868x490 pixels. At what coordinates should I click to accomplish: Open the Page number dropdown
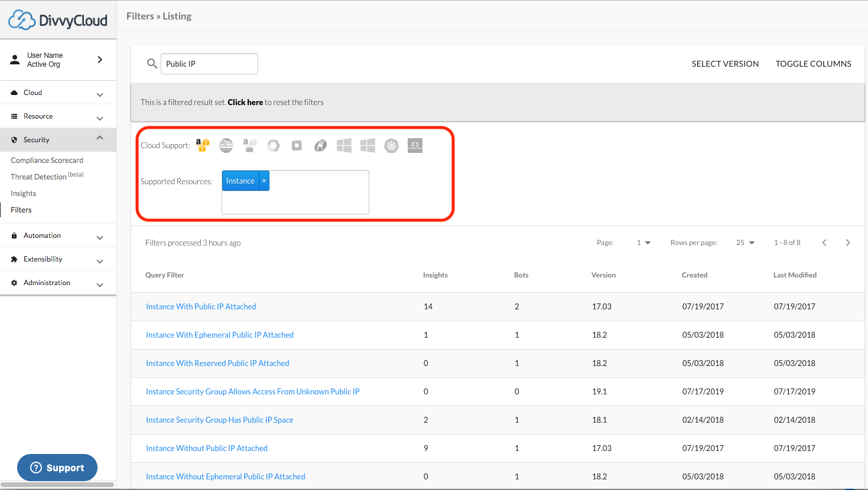coord(643,243)
